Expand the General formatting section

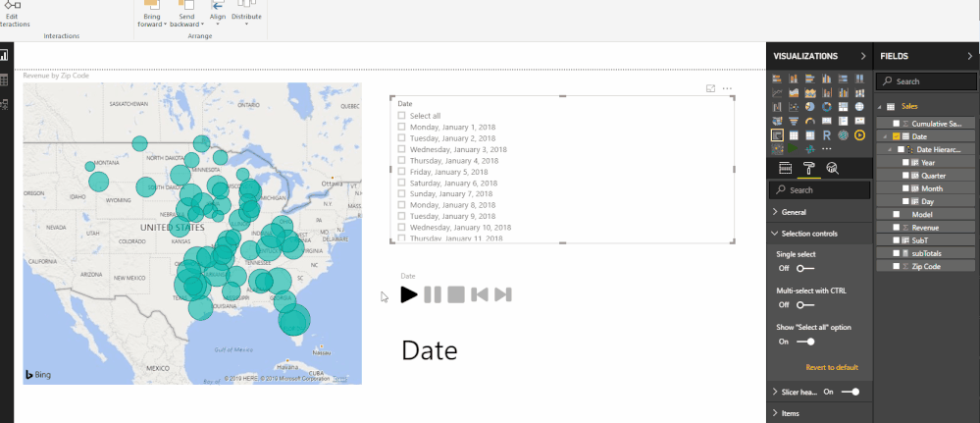click(795, 212)
